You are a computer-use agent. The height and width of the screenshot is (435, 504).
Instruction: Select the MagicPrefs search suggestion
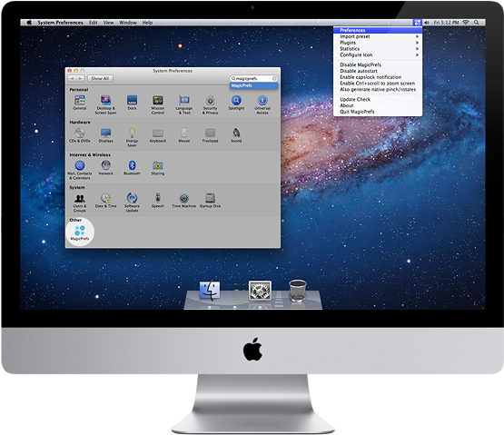[x=253, y=85]
